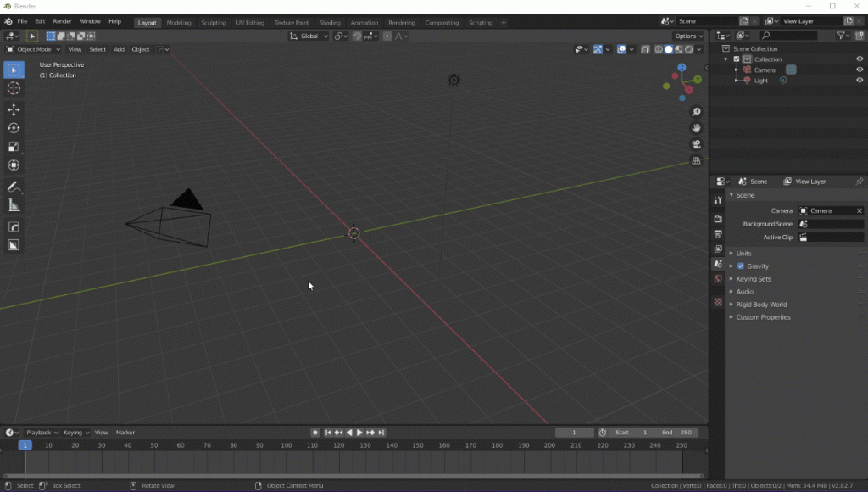Open the Options button in the viewport header
868x492 pixels.
[687, 36]
